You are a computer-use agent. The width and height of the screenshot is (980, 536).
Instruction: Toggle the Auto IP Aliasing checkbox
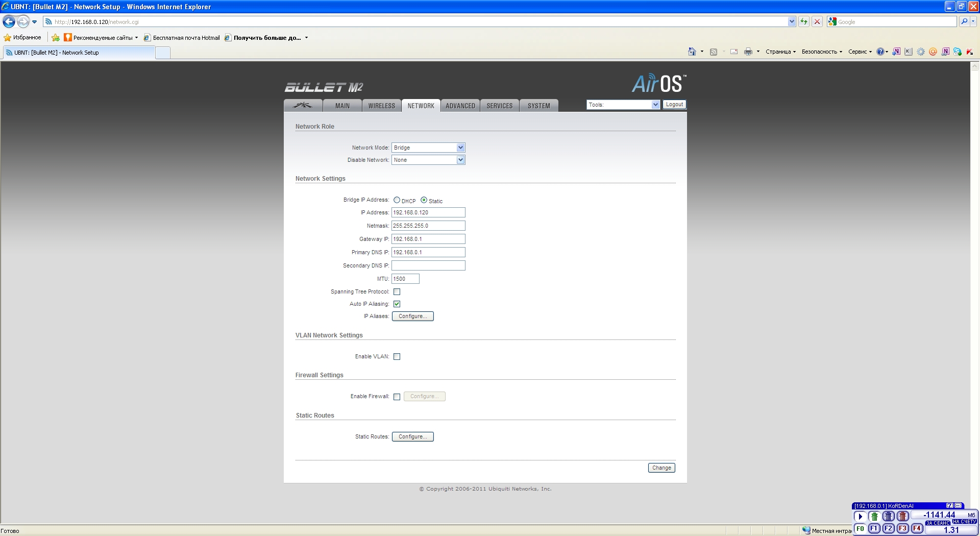[x=397, y=304]
